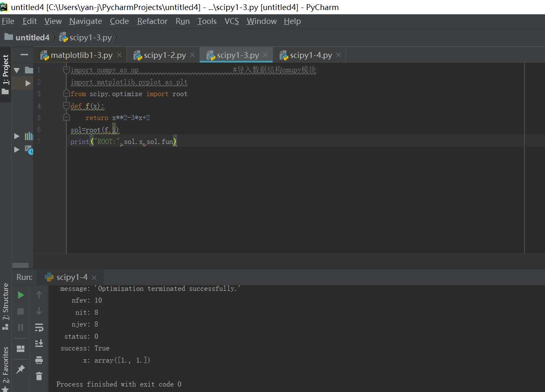Open the Edit menu
The height and width of the screenshot is (392, 545).
point(29,21)
